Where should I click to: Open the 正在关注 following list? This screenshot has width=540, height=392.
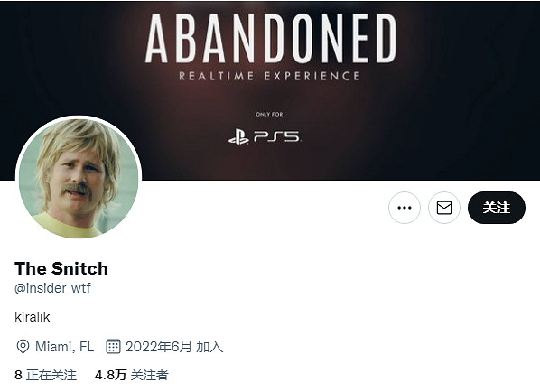pyautogui.click(x=51, y=375)
